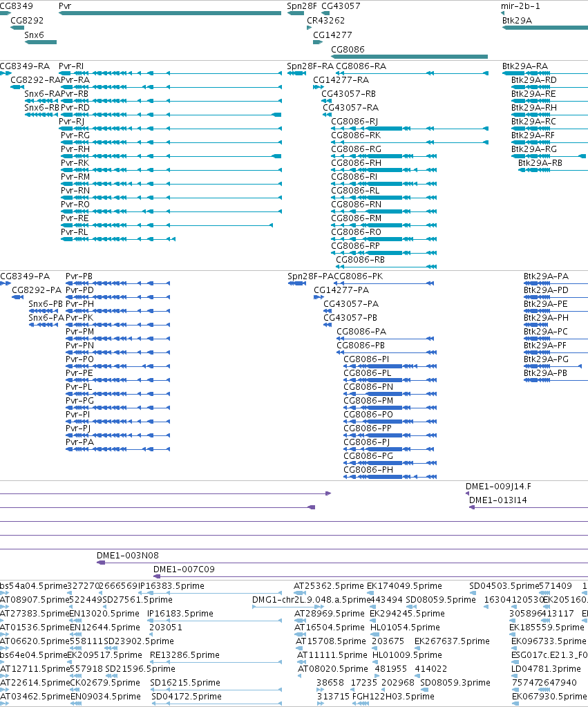Click the mir-2b-1 gene label
Screen dimensions: 588x707
coord(520,6)
